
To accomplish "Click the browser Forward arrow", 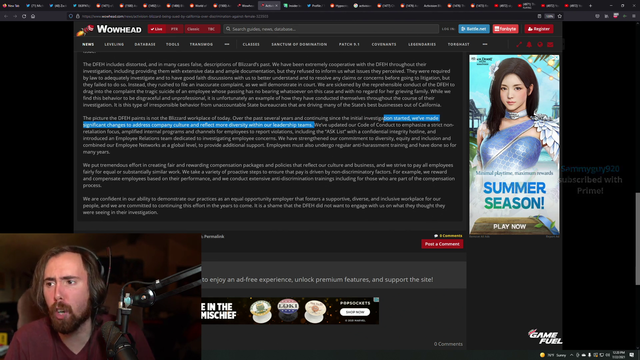I will pos(15,16).
